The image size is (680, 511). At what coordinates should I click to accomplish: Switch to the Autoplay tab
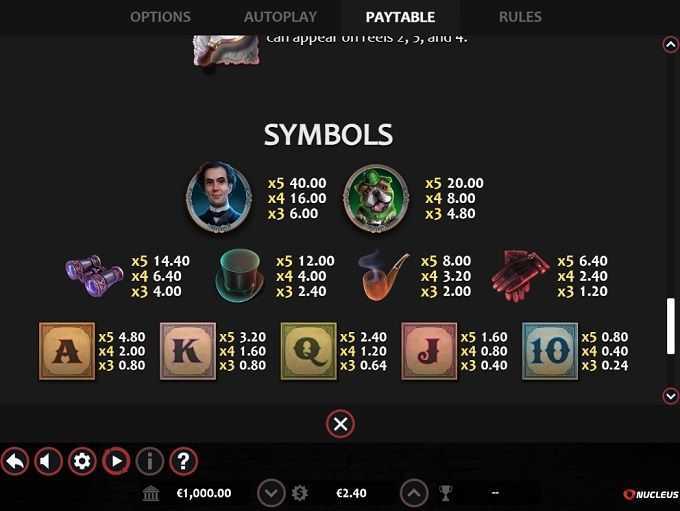(x=280, y=17)
